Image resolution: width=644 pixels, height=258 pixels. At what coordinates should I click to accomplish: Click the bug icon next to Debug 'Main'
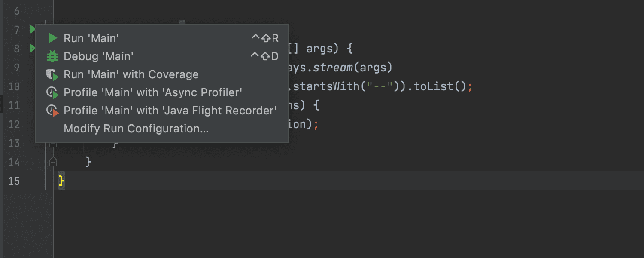53,56
